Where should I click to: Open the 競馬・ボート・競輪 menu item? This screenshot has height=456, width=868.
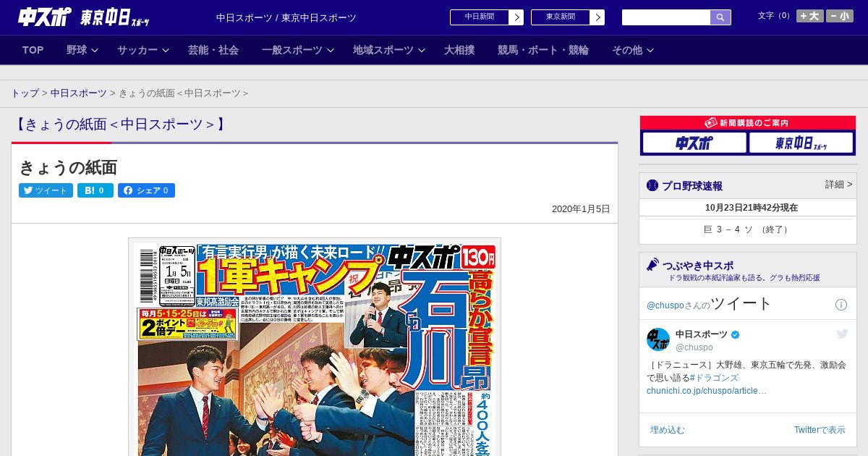coord(543,50)
